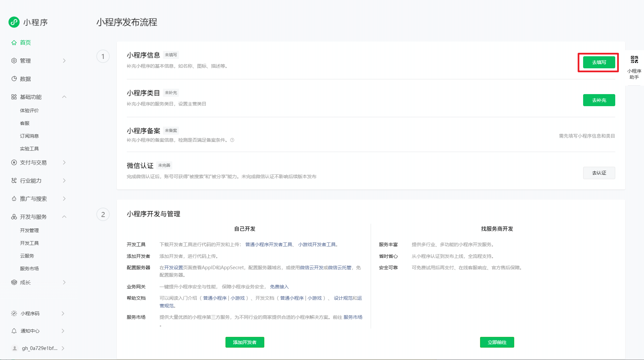
Task: Open the 微信云托管 link
Action: click(340, 268)
